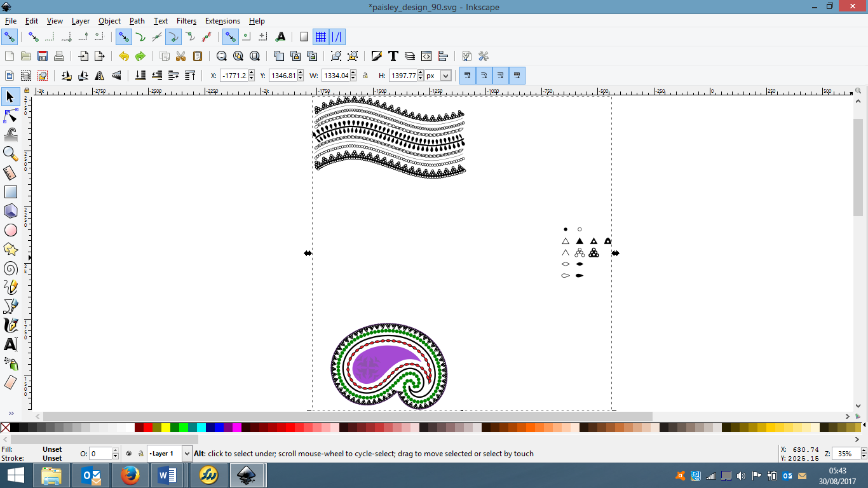Open the Path menu

pyautogui.click(x=137, y=20)
